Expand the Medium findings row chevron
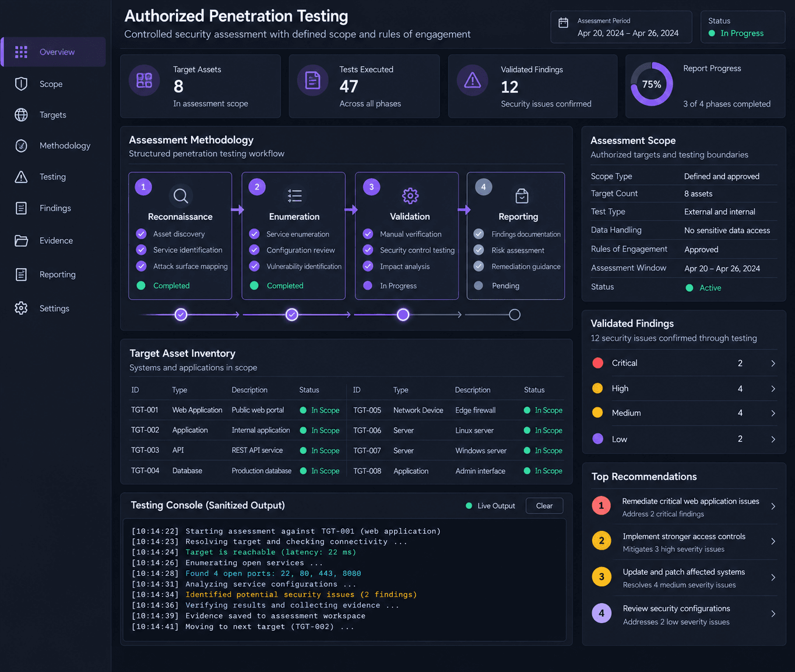This screenshot has width=795, height=672. pyautogui.click(x=773, y=413)
